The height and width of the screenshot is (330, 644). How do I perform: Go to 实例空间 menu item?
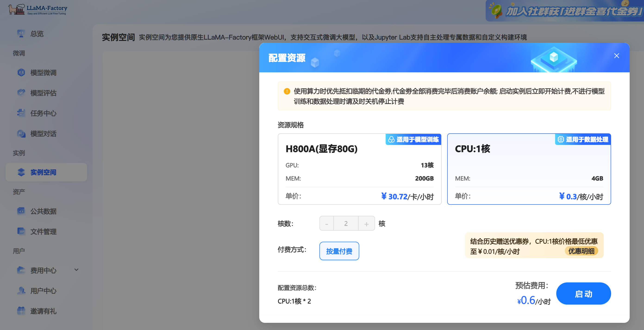click(x=43, y=172)
